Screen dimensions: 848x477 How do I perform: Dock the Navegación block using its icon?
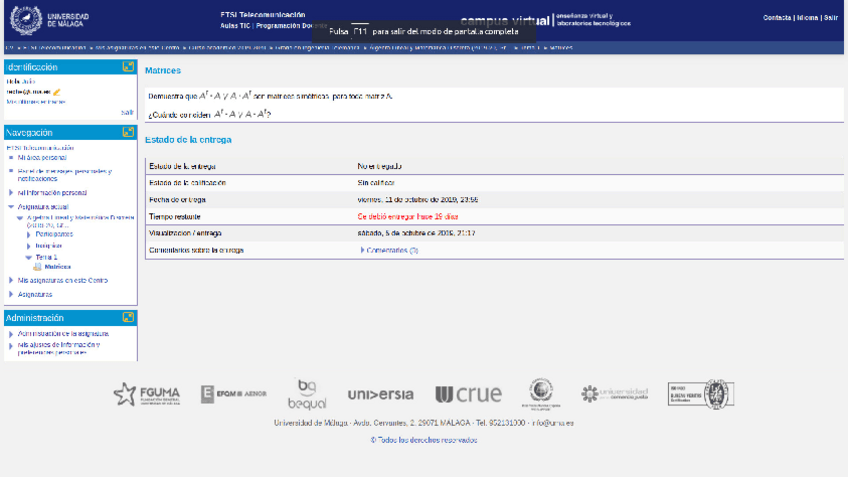click(128, 132)
